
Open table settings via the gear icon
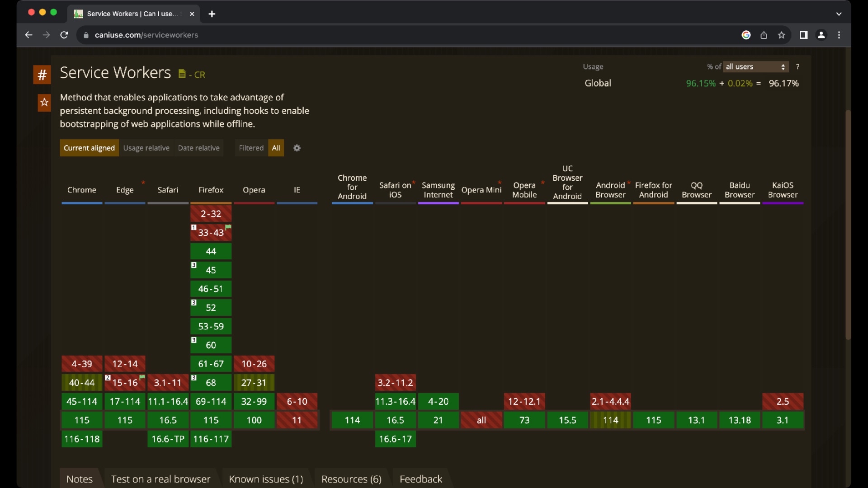pos(297,148)
